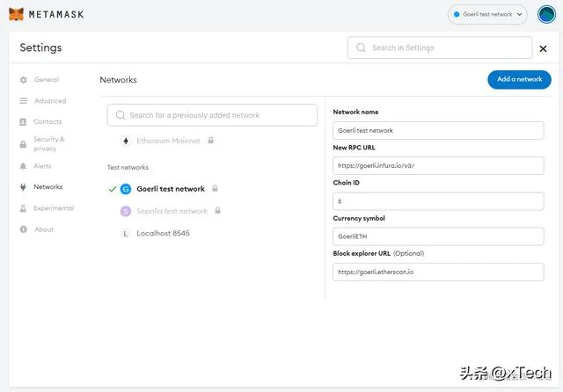Click into the Block explorer URL field

438,272
